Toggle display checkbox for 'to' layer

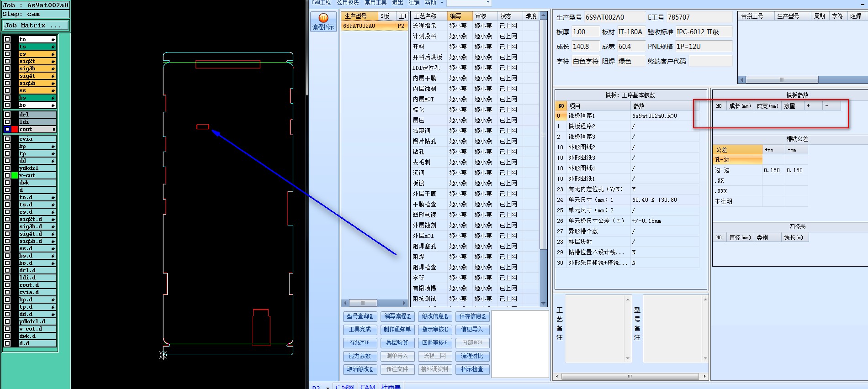[x=7, y=39]
